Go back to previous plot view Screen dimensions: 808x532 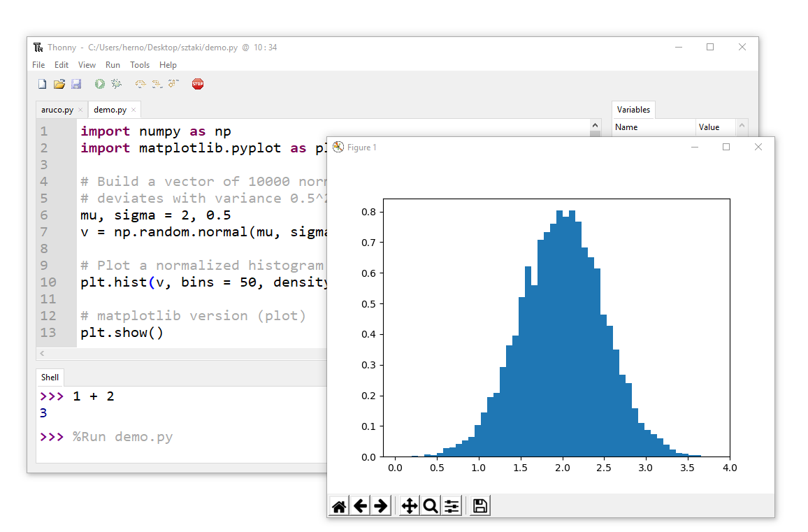tap(360, 506)
